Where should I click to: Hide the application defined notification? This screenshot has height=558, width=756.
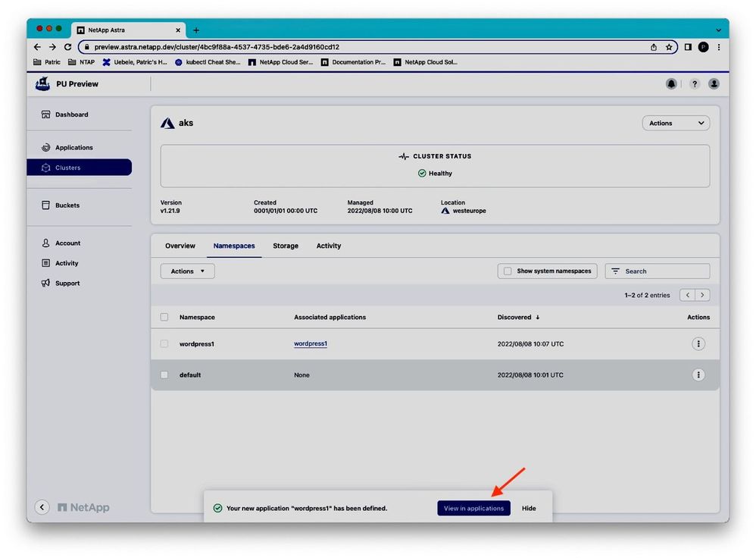[x=529, y=508]
